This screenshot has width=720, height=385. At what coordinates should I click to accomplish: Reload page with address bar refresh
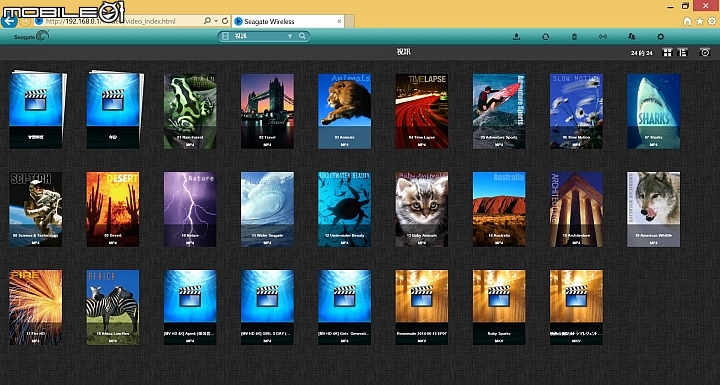(225, 21)
